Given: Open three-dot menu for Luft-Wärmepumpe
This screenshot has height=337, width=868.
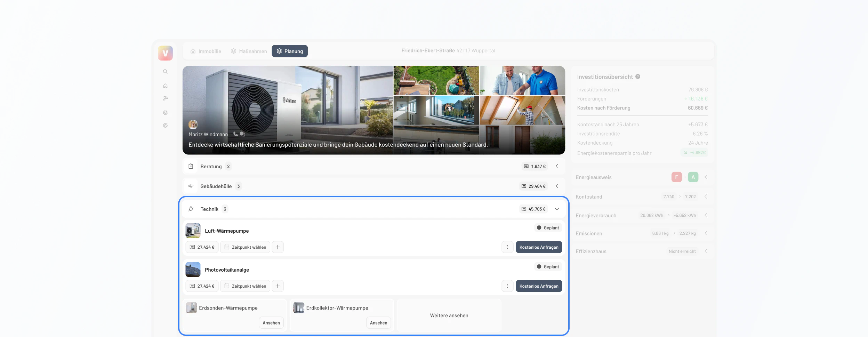Looking at the screenshot, I should point(507,247).
